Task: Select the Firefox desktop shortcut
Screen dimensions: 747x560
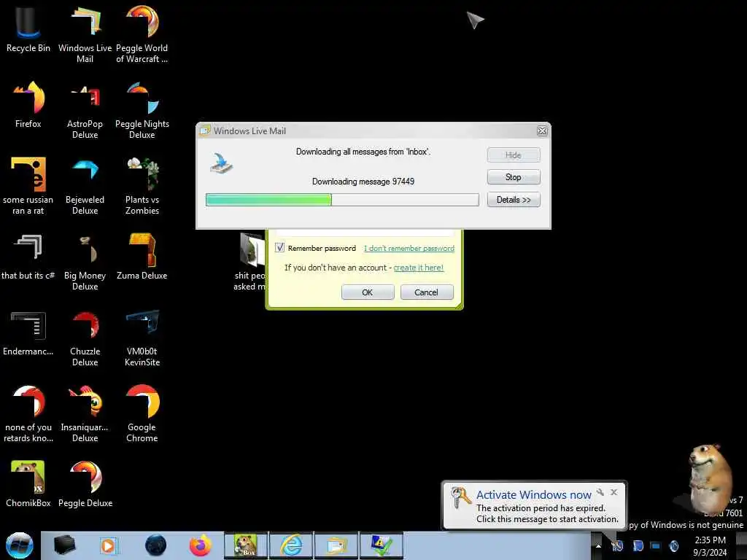Action: (28, 105)
